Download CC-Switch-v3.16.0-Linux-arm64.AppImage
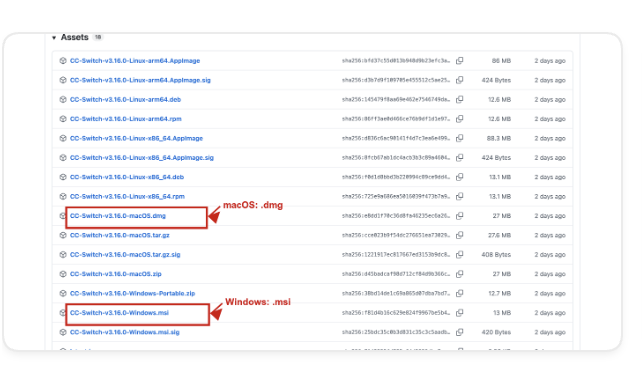This screenshot has height=390, width=642. coord(135,61)
